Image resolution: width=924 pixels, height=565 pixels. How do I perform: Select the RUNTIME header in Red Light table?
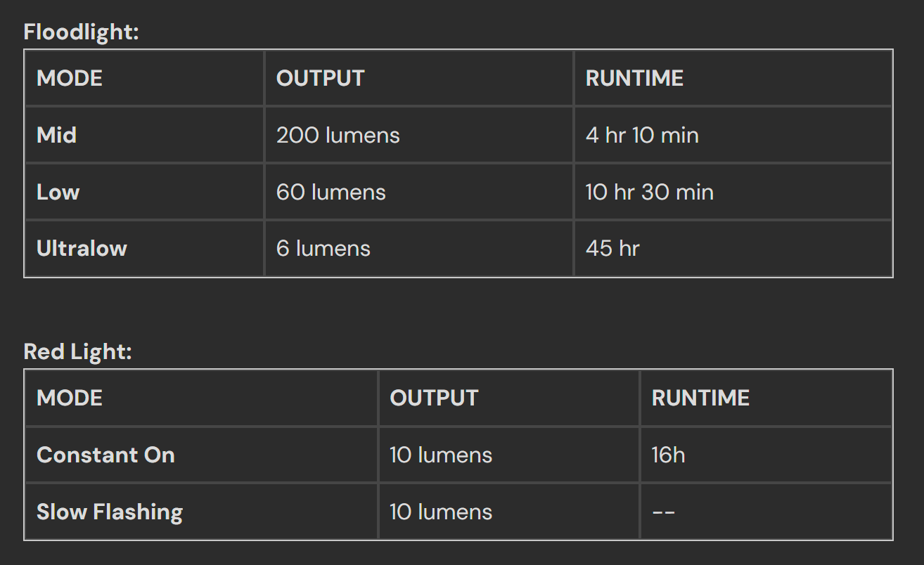click(766, 398)
